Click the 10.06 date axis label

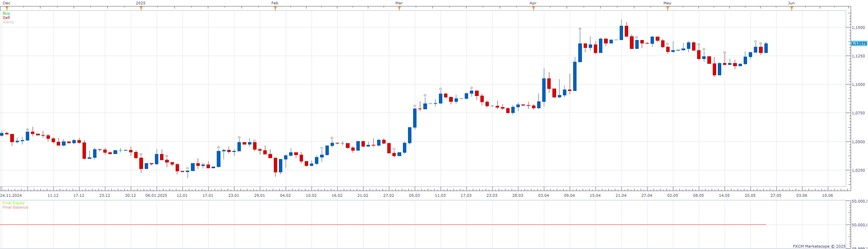[x=828, y=195]
